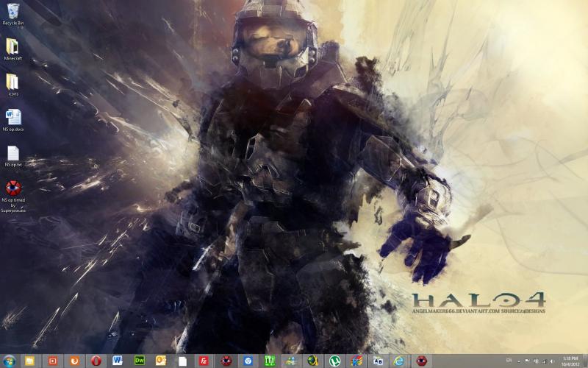
Task: Open the network tray icon
Action: pos(544,361)
